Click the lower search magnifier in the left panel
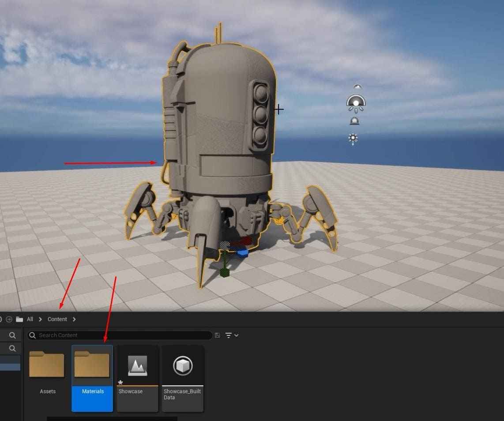Image resolution: width=504 pixels, height=421 pixels. tap(12, 348)
